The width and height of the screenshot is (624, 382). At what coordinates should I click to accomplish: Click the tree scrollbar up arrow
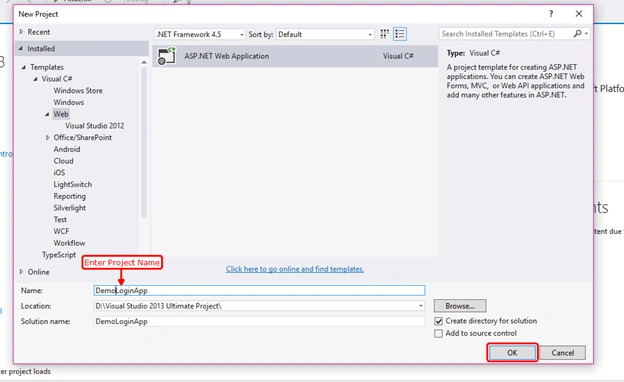(144, 62)
